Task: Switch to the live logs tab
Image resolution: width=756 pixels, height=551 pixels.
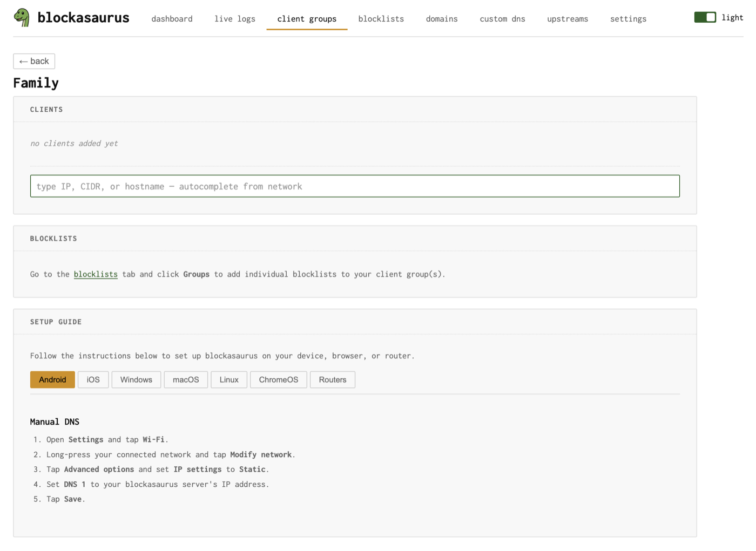Action: tap(234, 19)
